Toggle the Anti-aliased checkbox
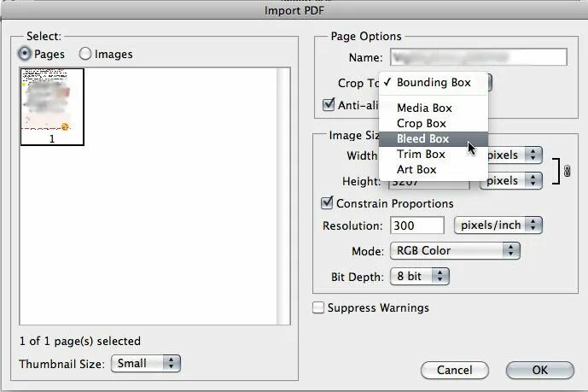Viewport: 588px width, 392px height. [x=328, y=105]
